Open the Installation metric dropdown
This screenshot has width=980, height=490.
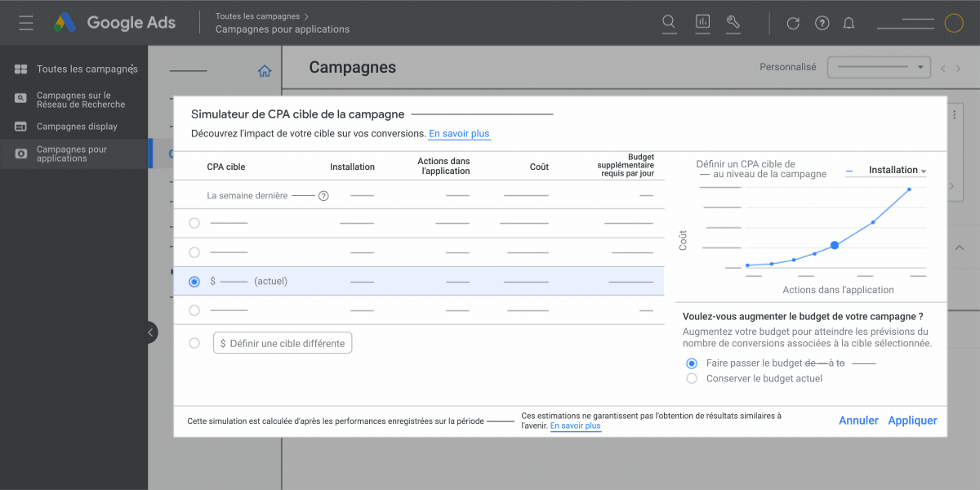click(886, 171)
